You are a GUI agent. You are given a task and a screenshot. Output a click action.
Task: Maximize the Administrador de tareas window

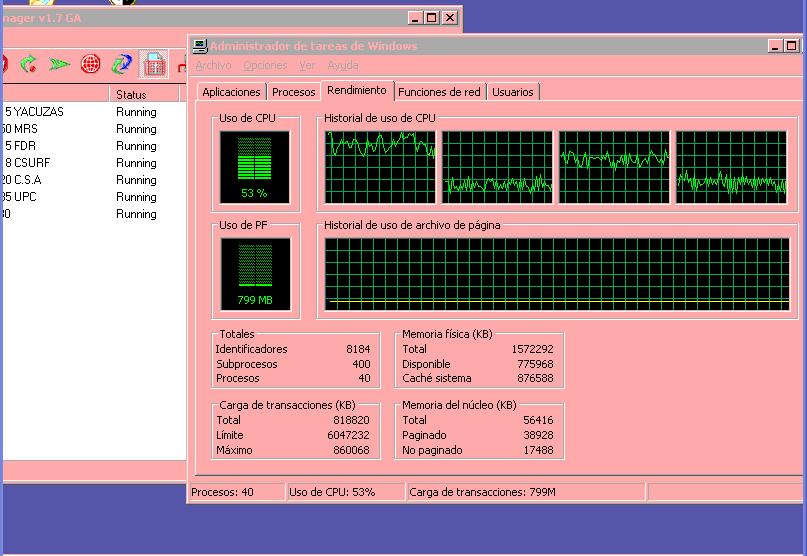[792, 46]
